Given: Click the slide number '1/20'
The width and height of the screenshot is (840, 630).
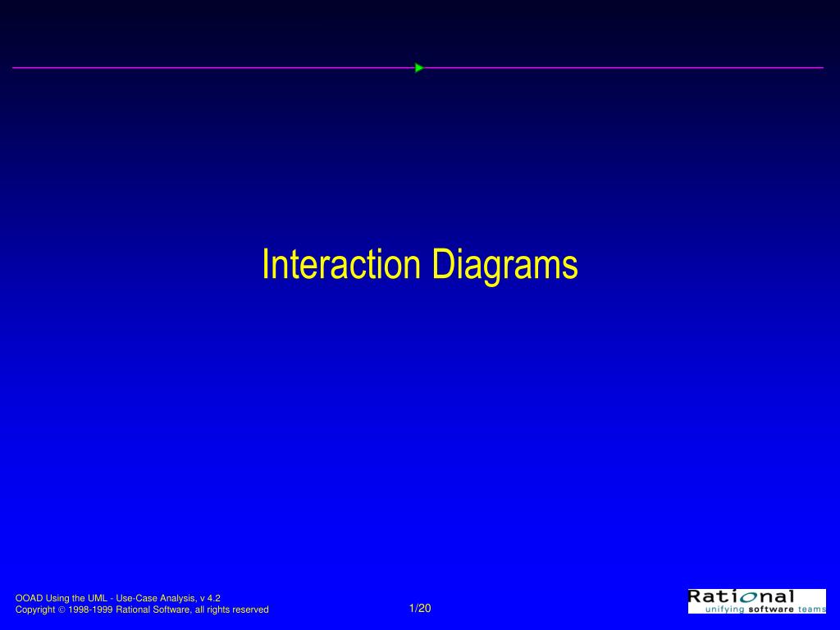Looking at the screenshot, I should (x=420, y=608).
